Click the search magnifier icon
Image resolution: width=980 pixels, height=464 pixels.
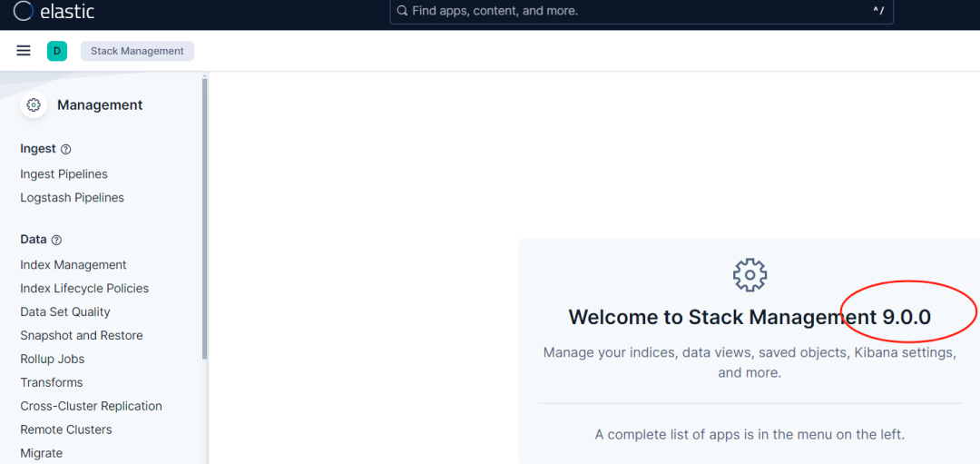(403, 11)
